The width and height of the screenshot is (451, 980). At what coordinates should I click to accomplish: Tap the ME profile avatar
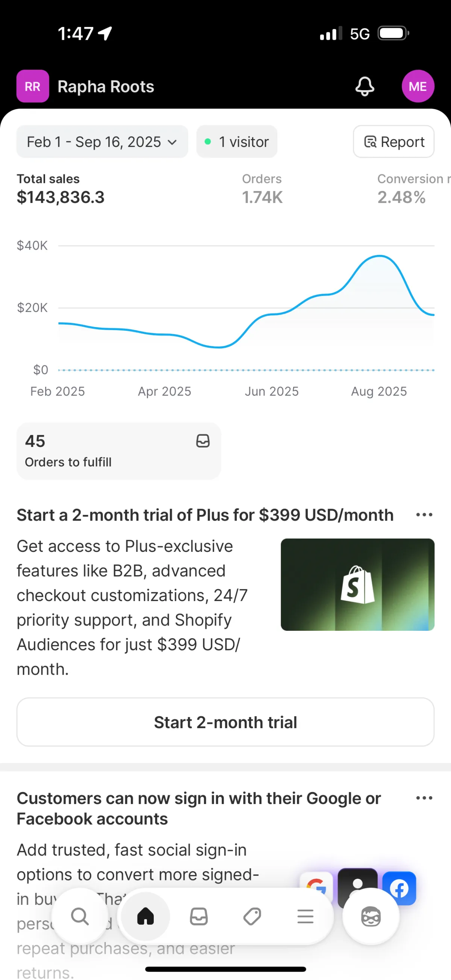pos(418,86)
